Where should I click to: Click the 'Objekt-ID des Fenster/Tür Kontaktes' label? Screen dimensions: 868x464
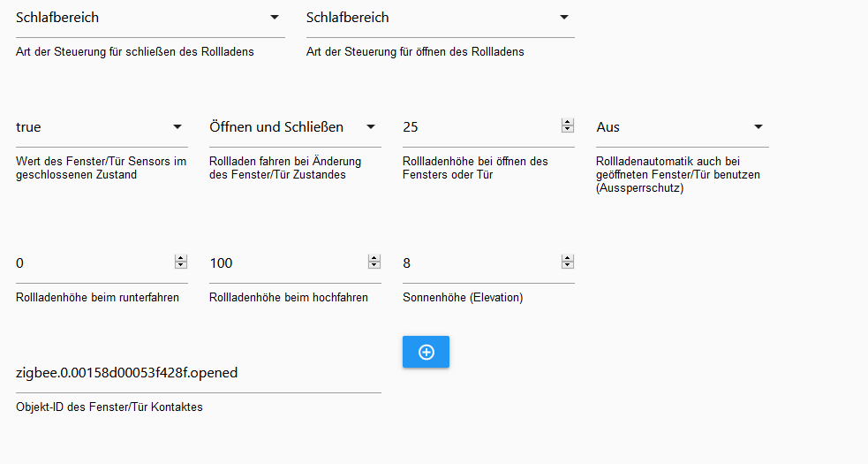pyautogui.click(x=109, y=407)
